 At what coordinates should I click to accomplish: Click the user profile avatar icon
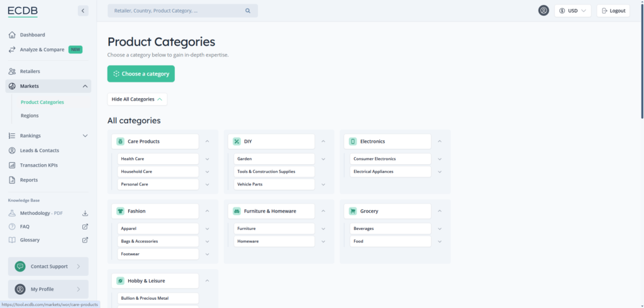543,11
